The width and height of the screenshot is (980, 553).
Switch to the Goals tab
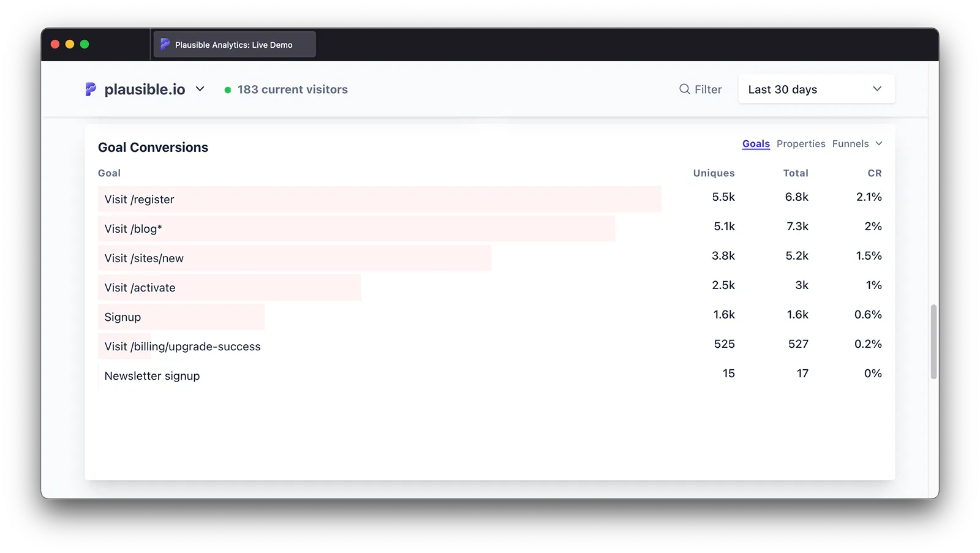pos(756,144)
